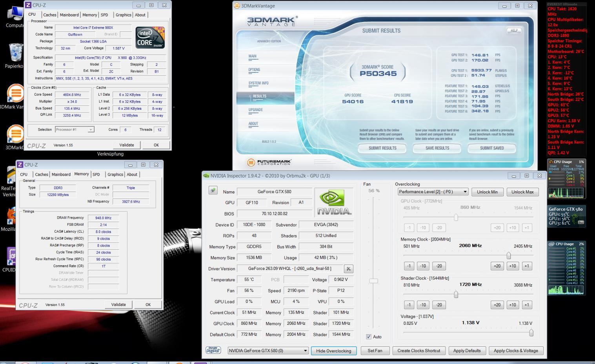Click the Hide Overclocking button
The image size is (595, 364).
point(334,351)
